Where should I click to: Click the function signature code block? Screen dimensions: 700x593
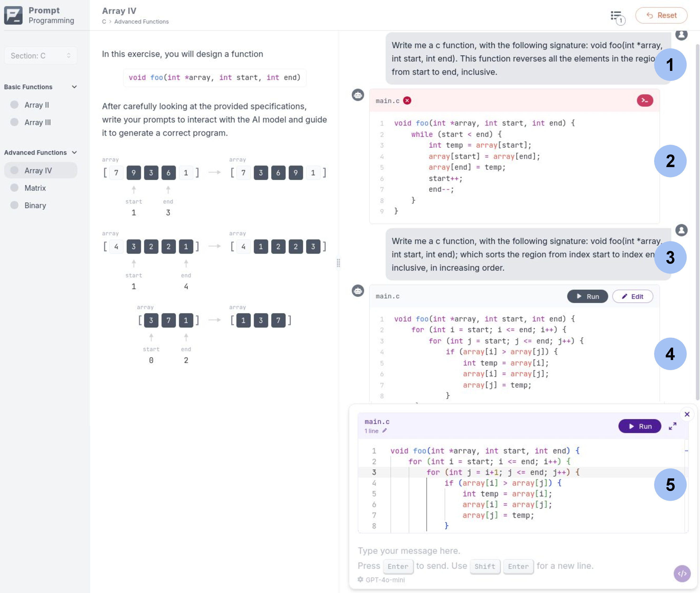(215, 78)
